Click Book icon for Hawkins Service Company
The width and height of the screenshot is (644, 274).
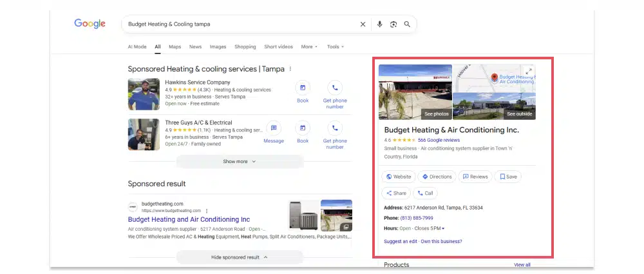(x=303, y=88)
